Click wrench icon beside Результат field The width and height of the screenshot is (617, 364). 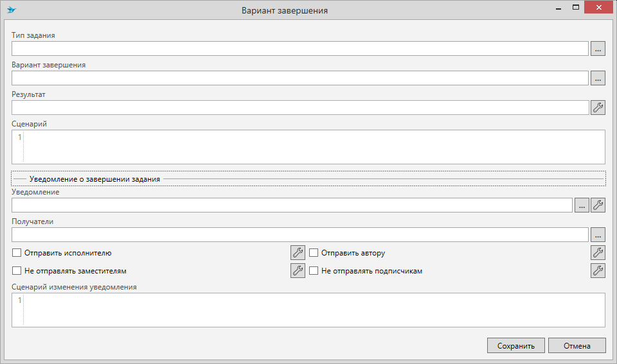[598, 107]
